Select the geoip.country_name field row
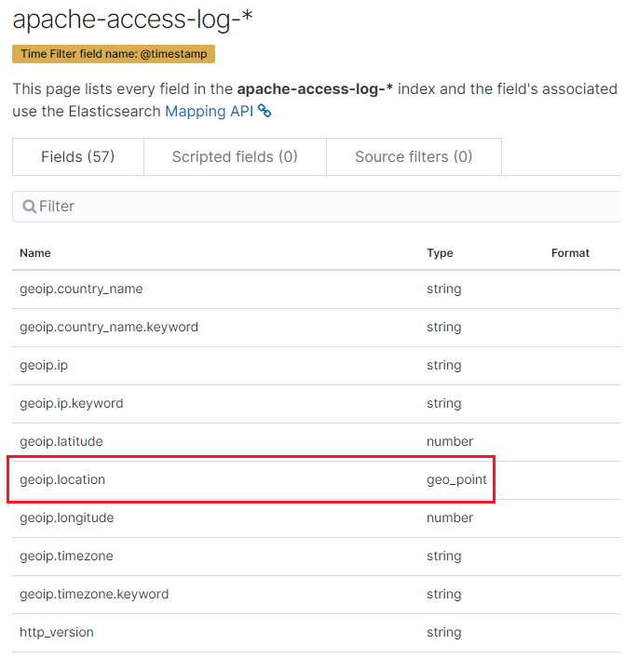This screenshot has height=672, width=625. (316, 289)
